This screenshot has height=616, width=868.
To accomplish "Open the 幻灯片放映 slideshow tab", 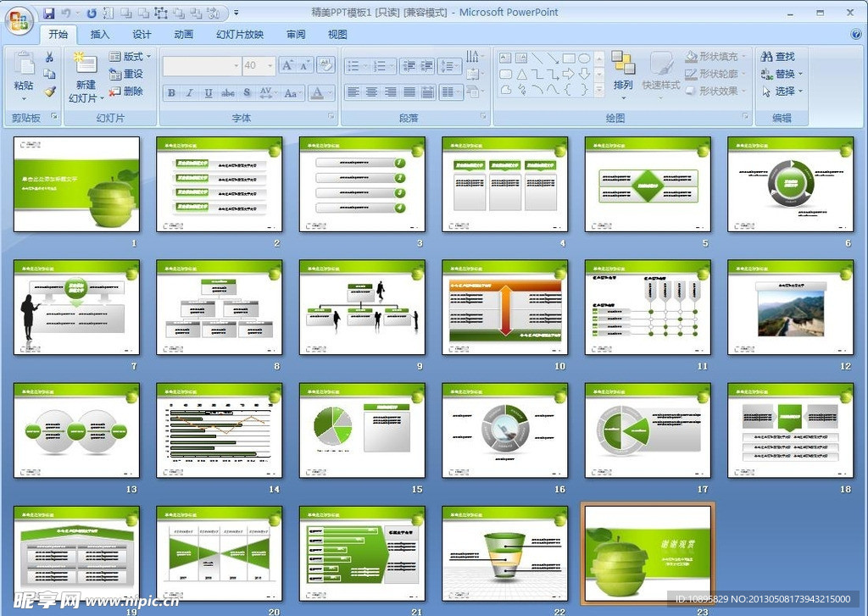I will point(240,35).
